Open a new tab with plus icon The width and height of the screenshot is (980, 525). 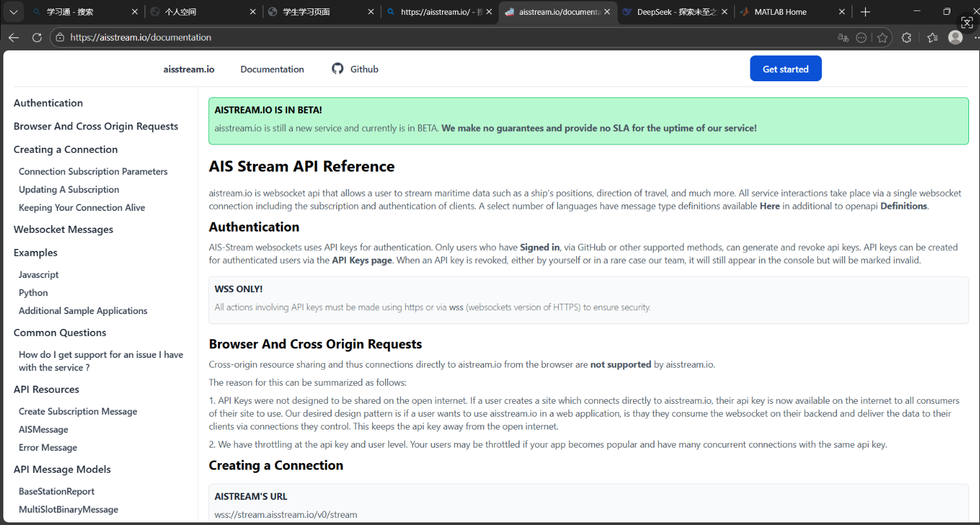click(x=865, y=12)
